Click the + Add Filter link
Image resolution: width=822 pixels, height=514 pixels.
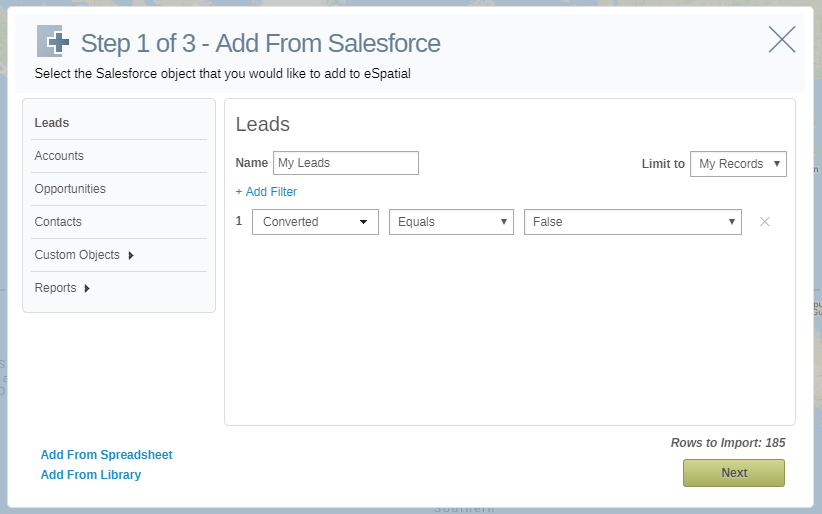[266, 192]
